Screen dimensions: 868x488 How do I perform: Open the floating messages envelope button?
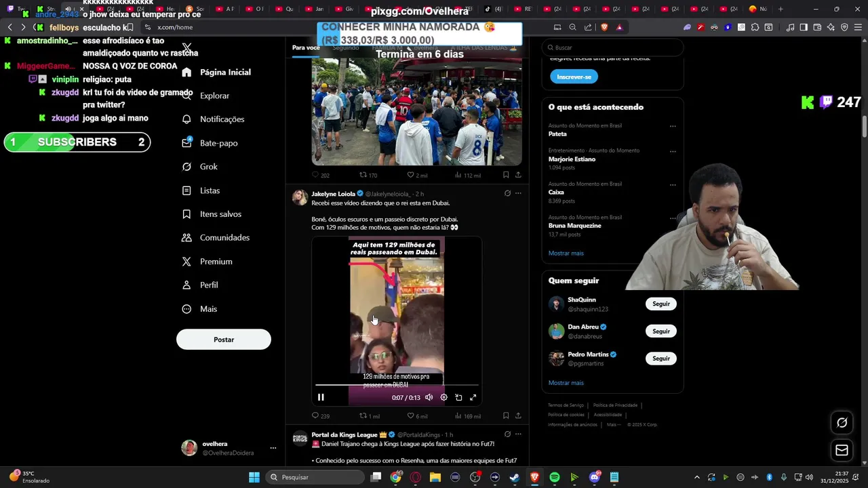pyautogui.click(x=842, y=450)
